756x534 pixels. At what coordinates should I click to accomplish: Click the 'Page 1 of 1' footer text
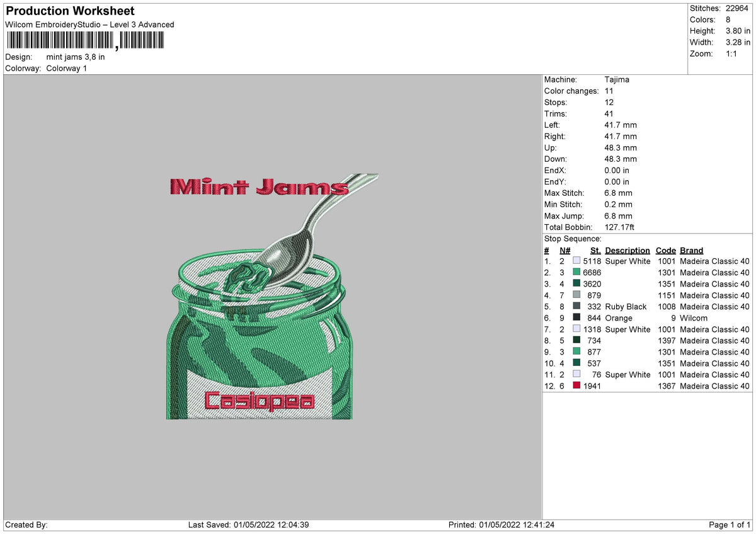click(x=730, y=525)
